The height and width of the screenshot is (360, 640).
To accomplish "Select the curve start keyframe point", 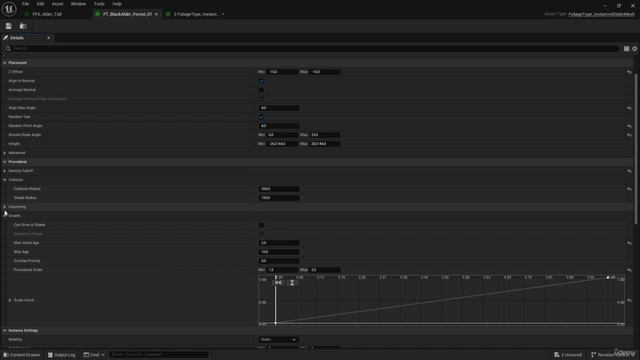I will point(276,323).
